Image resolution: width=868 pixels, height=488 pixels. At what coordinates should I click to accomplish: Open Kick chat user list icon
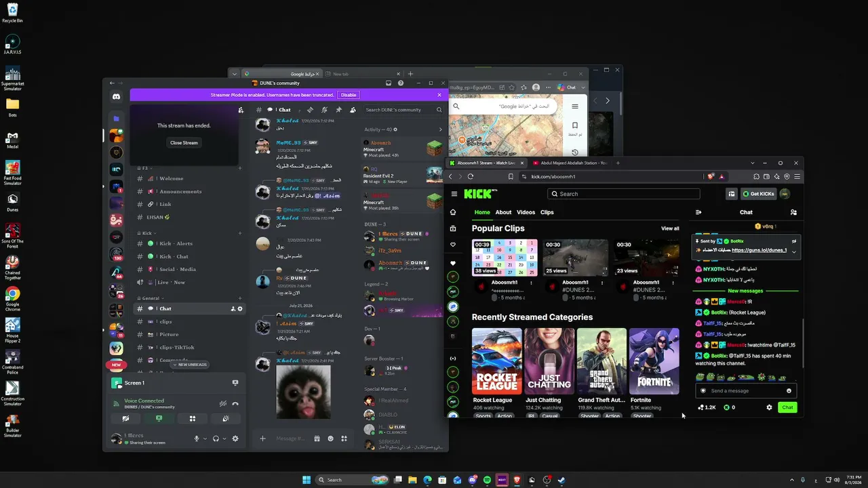[793, 212]
